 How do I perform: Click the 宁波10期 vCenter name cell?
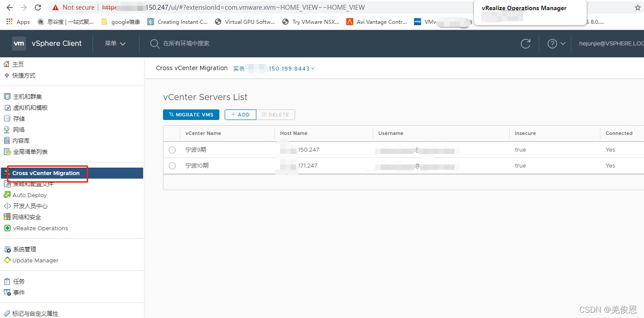(x=197, y=166)
